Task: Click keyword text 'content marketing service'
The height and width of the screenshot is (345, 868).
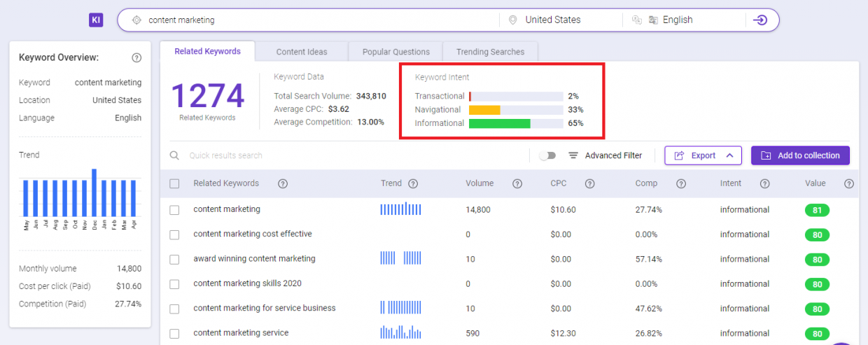Action: (241, 333)
